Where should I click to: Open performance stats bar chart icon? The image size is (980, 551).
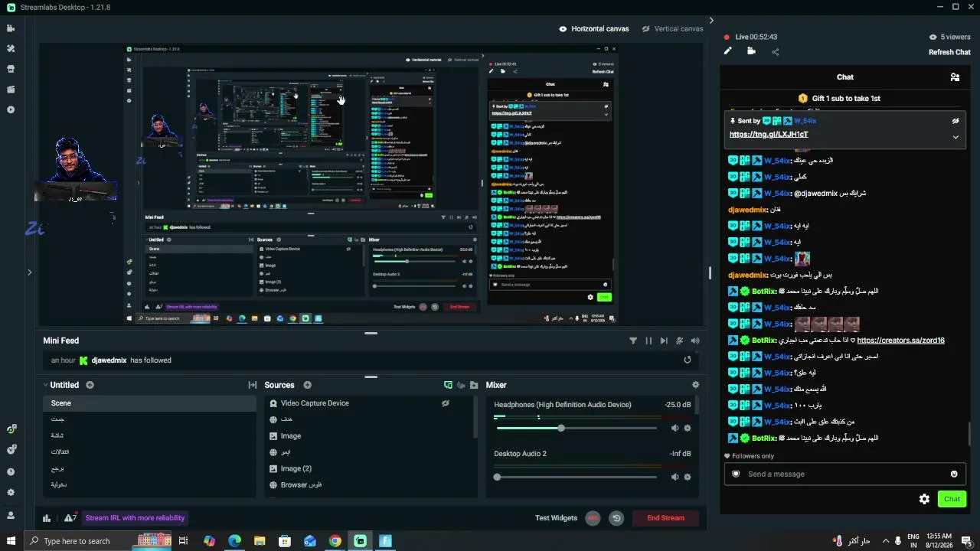47,518
